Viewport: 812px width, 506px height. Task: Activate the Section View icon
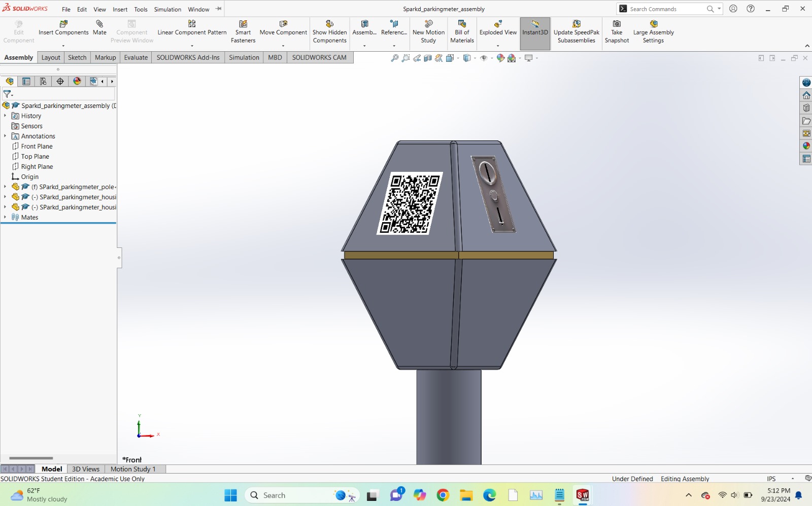coord(428,58)
